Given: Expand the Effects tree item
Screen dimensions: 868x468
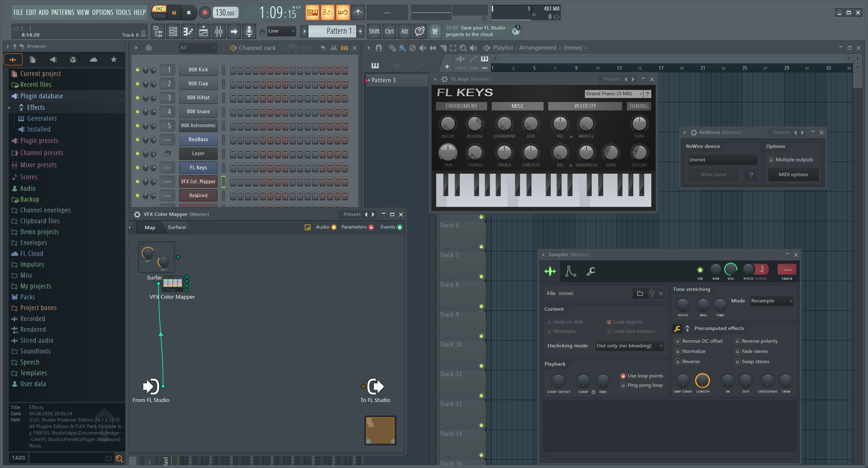Looking at the screenshot, I should [9, 107].
